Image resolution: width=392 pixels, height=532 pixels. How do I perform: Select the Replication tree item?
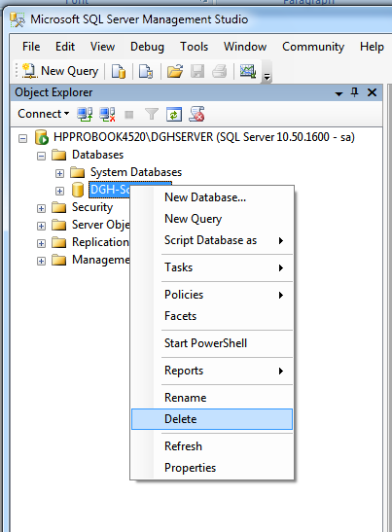(100, 242)
